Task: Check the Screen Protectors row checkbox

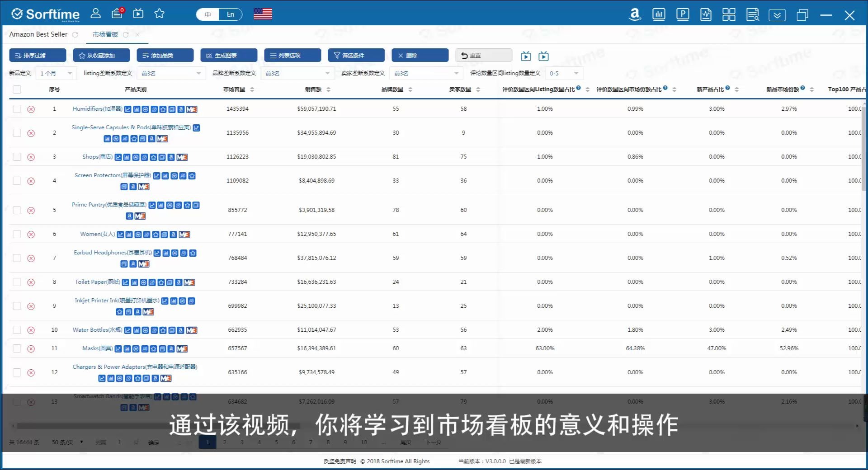Action: click(x=17, y=181)
